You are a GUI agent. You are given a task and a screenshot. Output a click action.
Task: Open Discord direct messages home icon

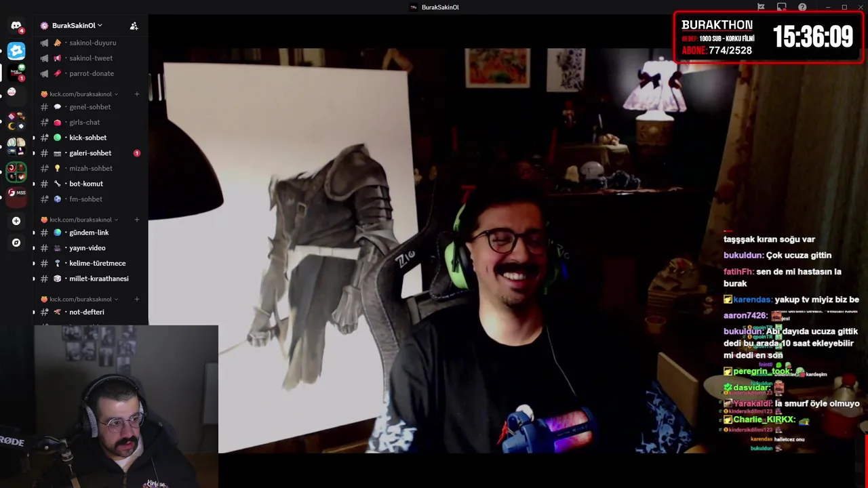16,26
